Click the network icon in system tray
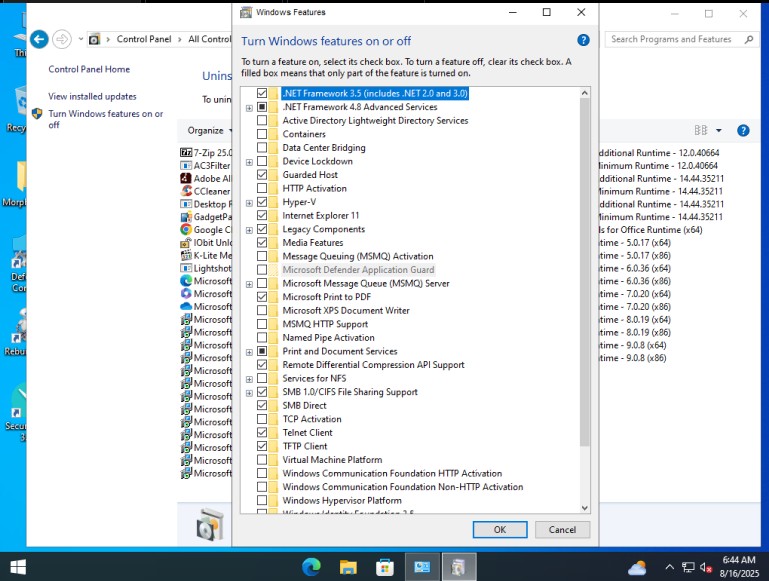The width and height of the screenshot is (769, 581). [x=688, y=567]
